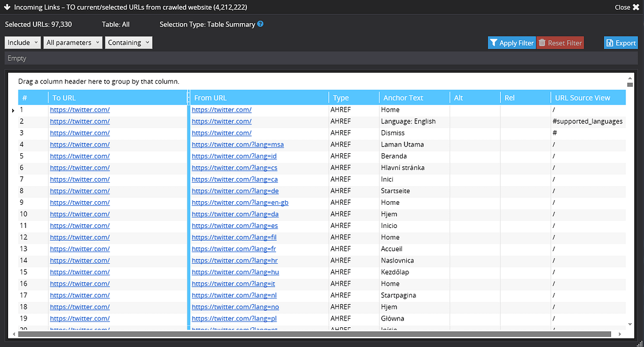Select the 'Kezdőlap' anchor text cell
The width and height of the screenshot is (644, 347).
pos(414,272)
